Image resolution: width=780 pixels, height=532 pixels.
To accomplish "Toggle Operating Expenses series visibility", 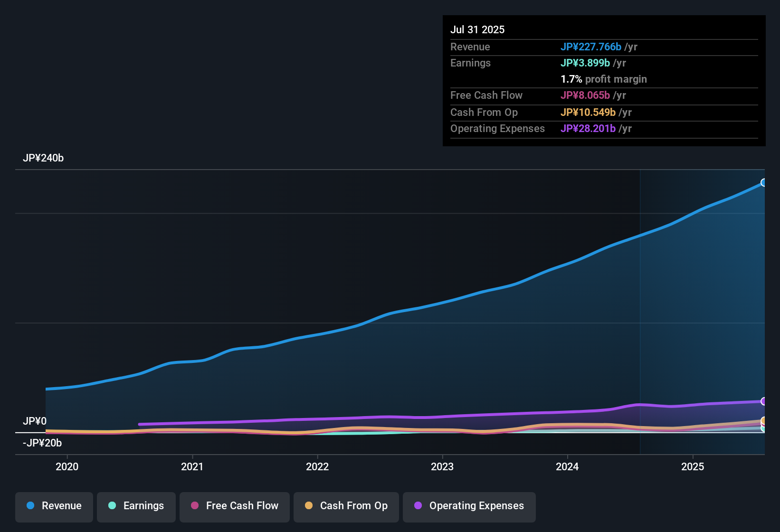I will 469,506.
